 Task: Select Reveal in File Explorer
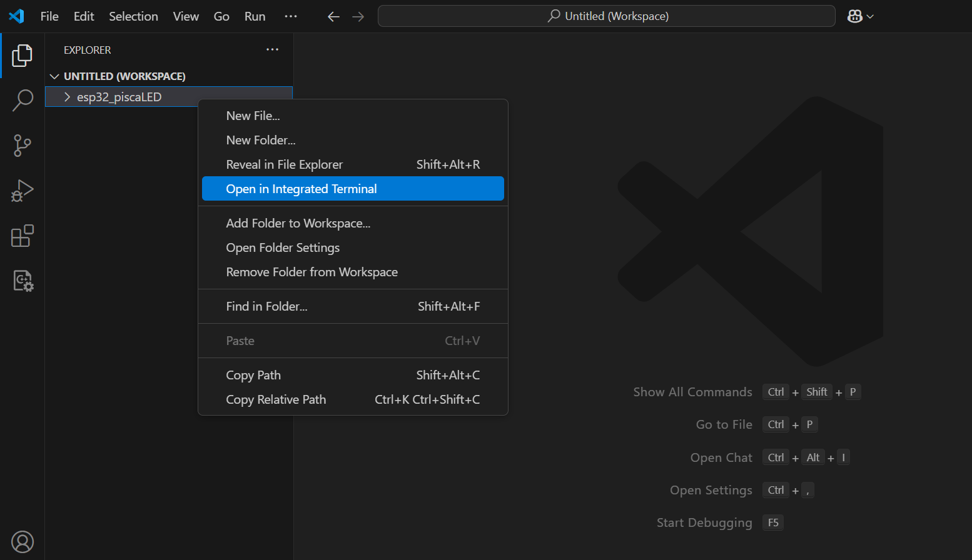pos(353,164)
